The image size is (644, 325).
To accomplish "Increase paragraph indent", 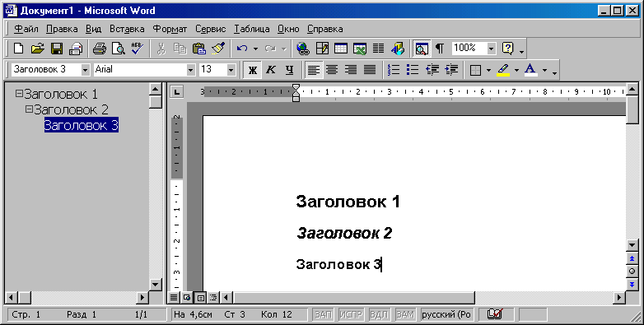I will [451, 70].
